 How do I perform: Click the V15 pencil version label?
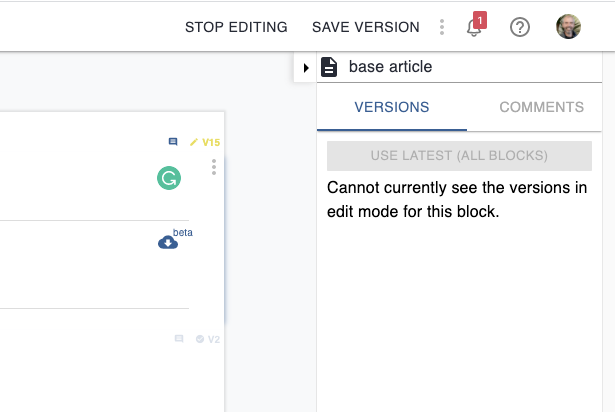pyautogui.click(x=205, y=142)
